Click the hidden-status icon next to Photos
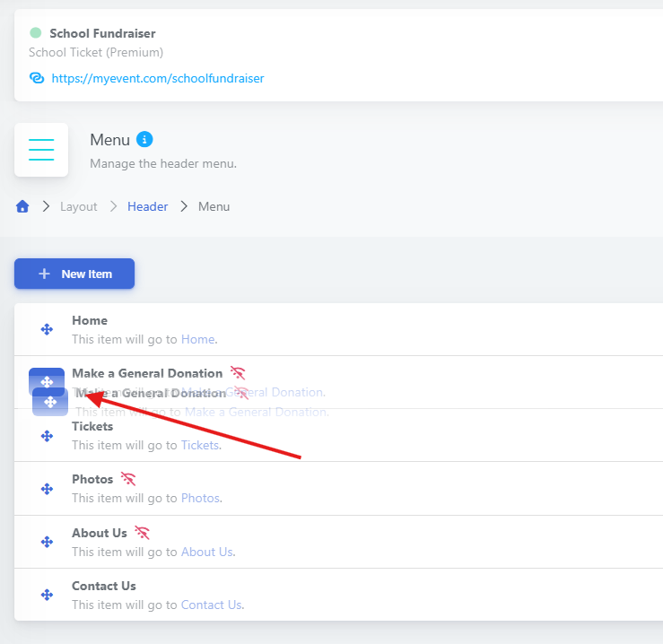Image resolution: width=663 pixels, height=644 pixels. pyautogui.click(x=128, y=479)
